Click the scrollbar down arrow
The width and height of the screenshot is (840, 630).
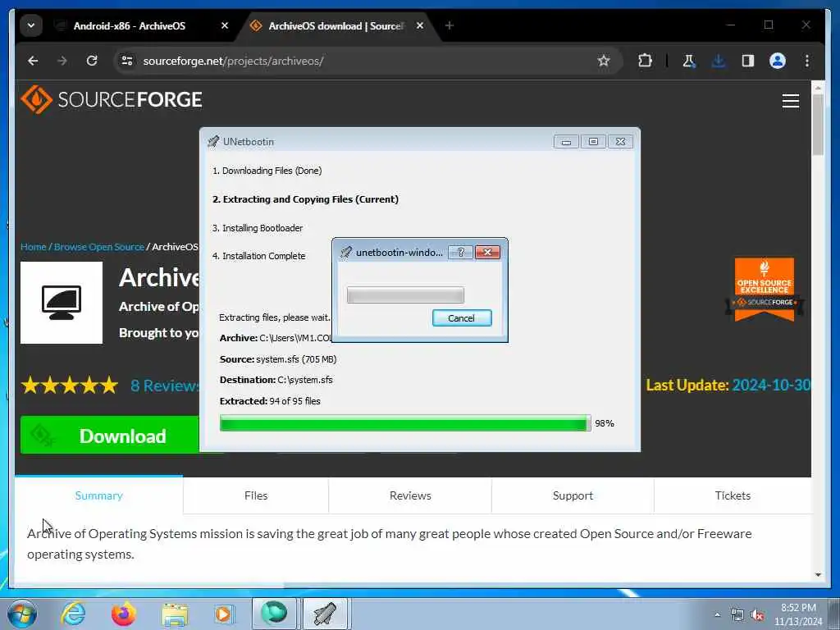[818, 574]
